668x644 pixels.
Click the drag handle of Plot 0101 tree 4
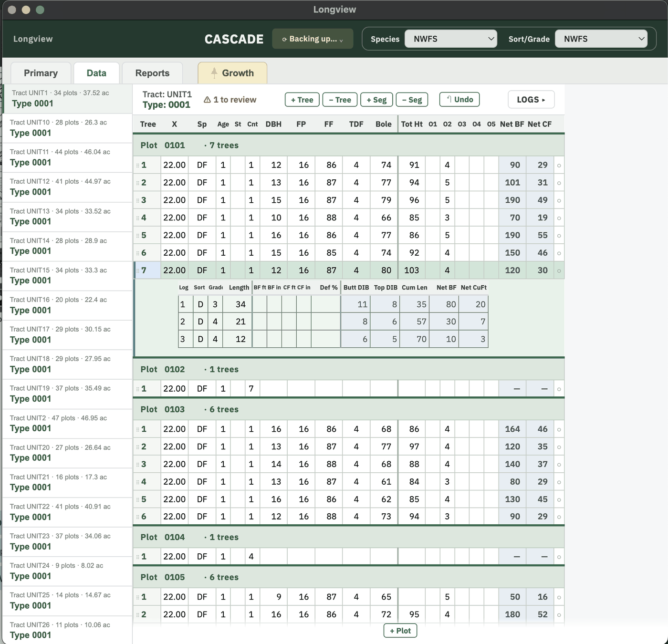pos(138,218)
